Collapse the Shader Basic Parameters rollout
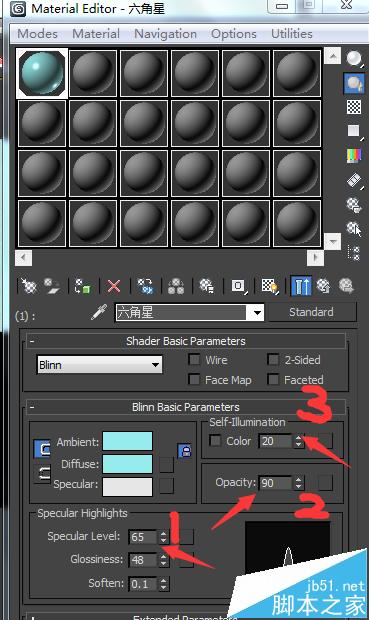 tap(32, 340)
